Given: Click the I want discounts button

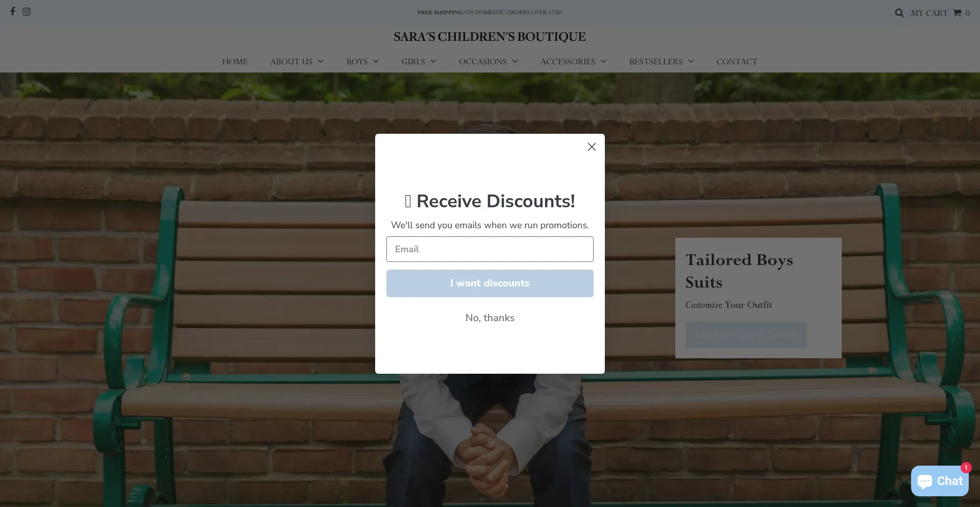Looking at the screenshot, I should point(490,283).
